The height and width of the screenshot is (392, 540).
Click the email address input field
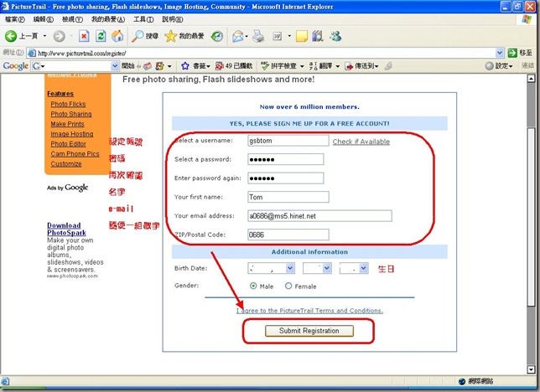[x=319, y=216]
